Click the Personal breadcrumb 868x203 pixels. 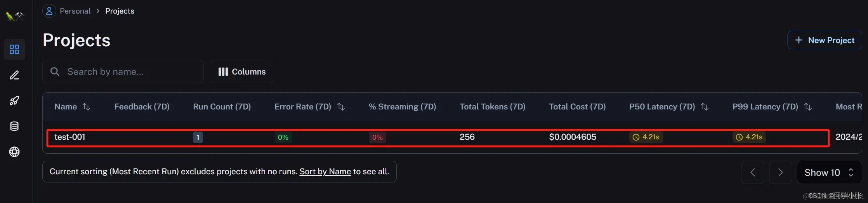(75, 11)
